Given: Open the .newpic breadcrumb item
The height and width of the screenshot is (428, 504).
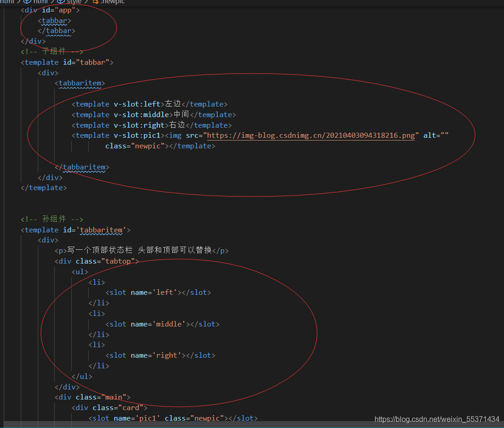Looking at the screenshot, I should pyautogui.click(x=109, y=2).
